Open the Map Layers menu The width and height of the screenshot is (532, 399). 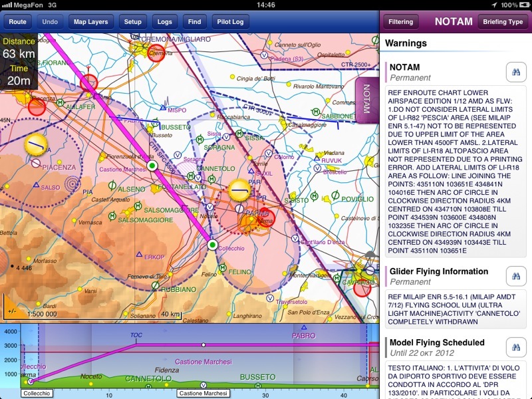92,22
